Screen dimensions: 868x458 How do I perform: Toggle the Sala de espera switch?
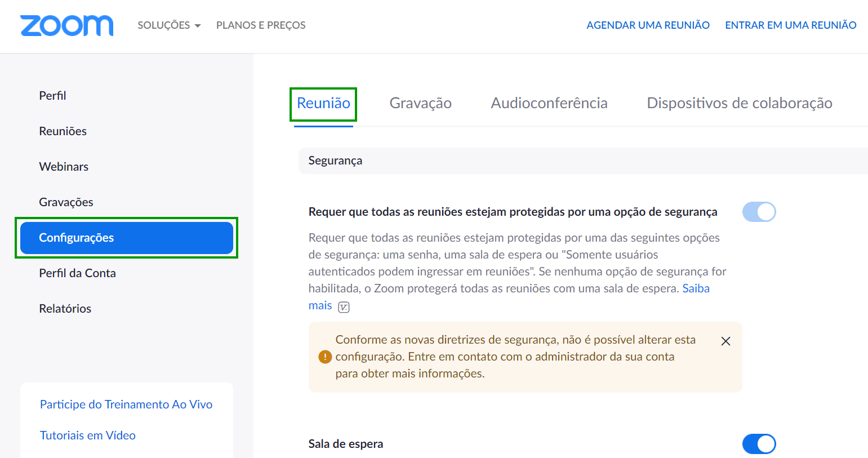tap(759, 444)
